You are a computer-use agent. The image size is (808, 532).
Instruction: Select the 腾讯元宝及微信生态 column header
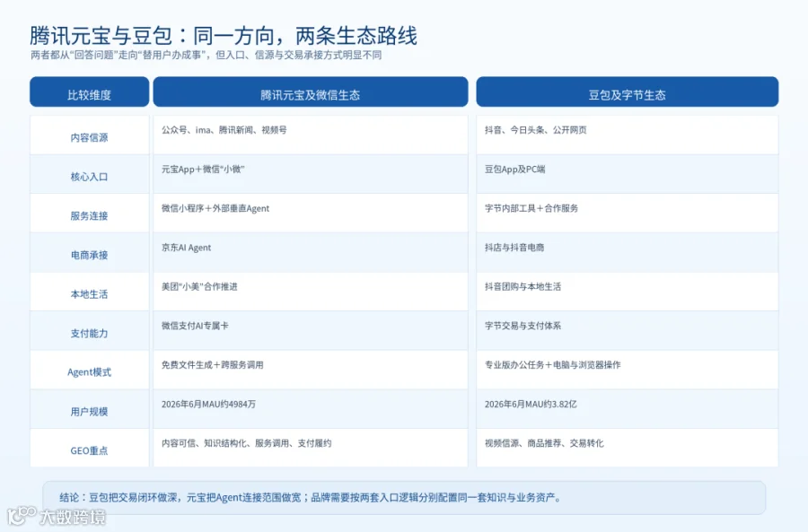click(x=311, y=92)
